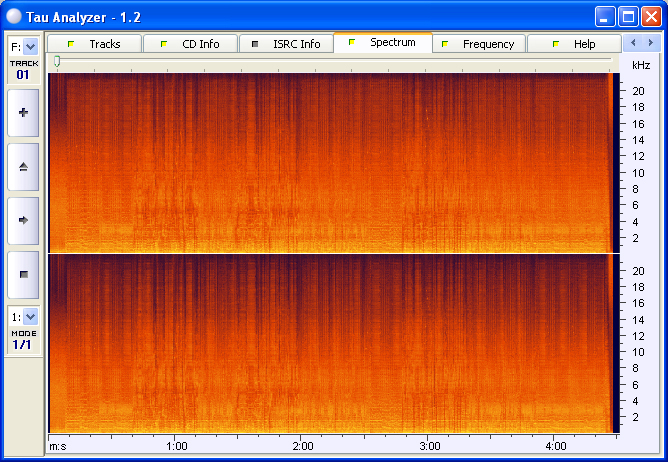This screenshot has height=462, width=668.
Task: Go to the Frequency tab
Action: 478,44
